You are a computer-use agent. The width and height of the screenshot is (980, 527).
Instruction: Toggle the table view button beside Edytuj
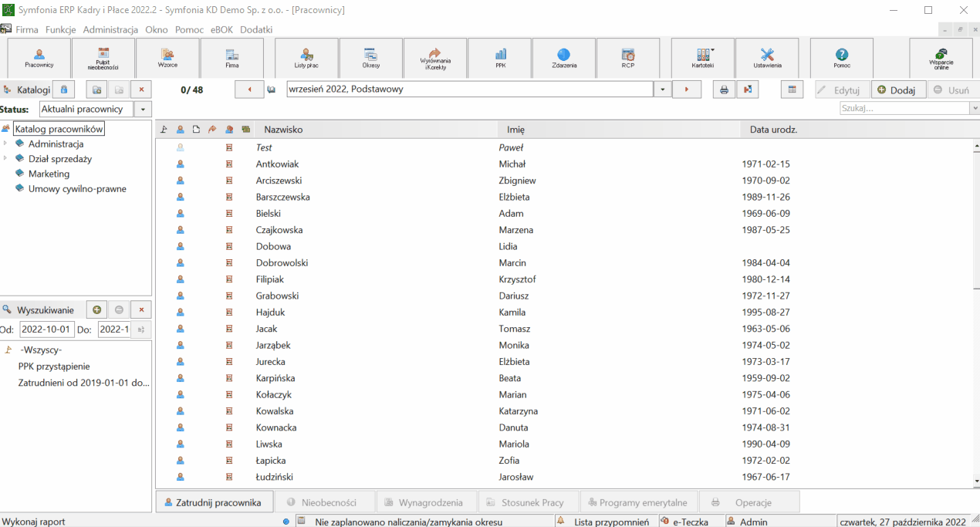[791, 90]
